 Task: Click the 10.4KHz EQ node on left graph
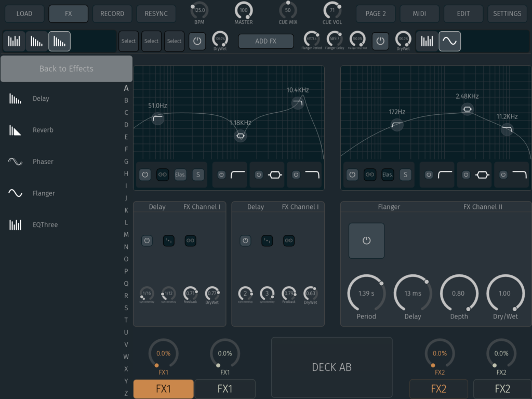point(298,103)
